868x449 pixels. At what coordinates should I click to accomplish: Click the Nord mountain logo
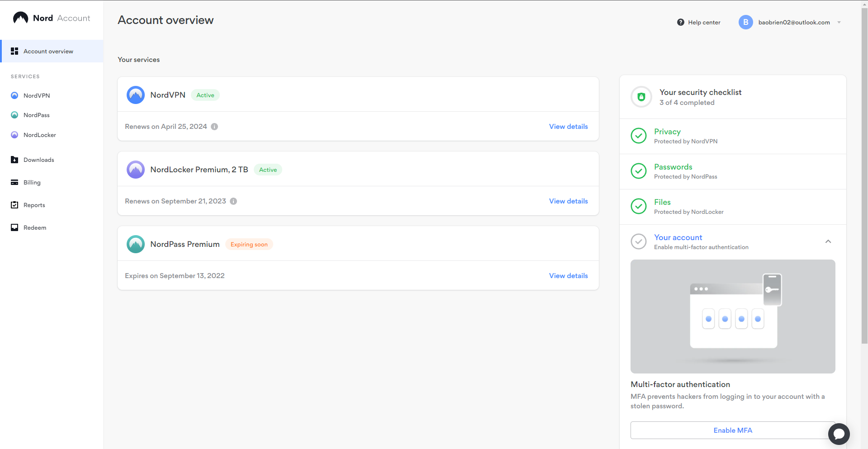click(20, 18)
